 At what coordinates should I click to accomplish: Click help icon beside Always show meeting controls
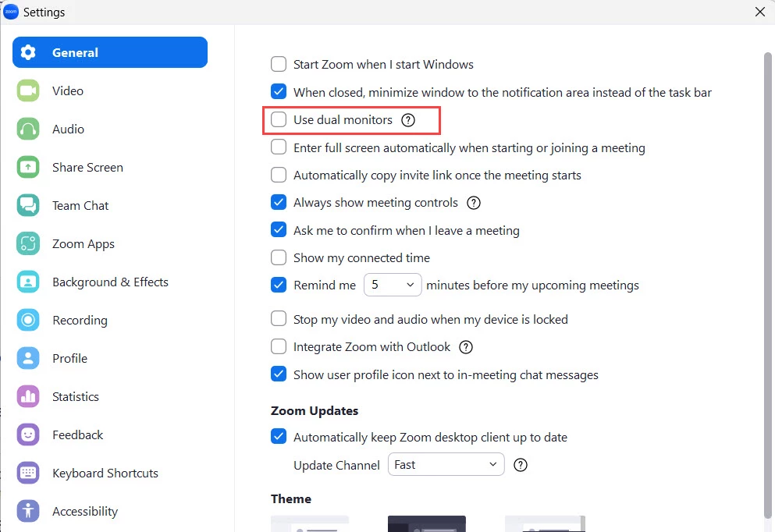[474, 203]
